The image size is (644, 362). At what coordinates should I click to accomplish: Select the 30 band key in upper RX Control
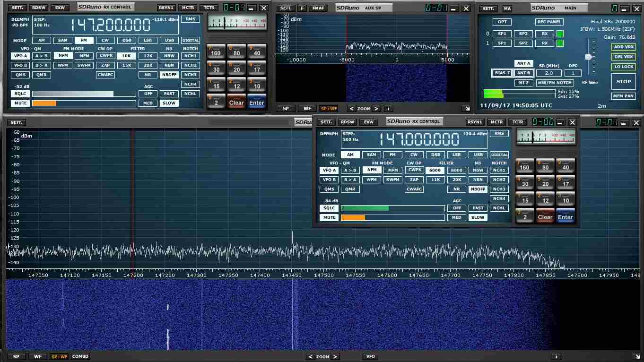click(x=216, y=68)
